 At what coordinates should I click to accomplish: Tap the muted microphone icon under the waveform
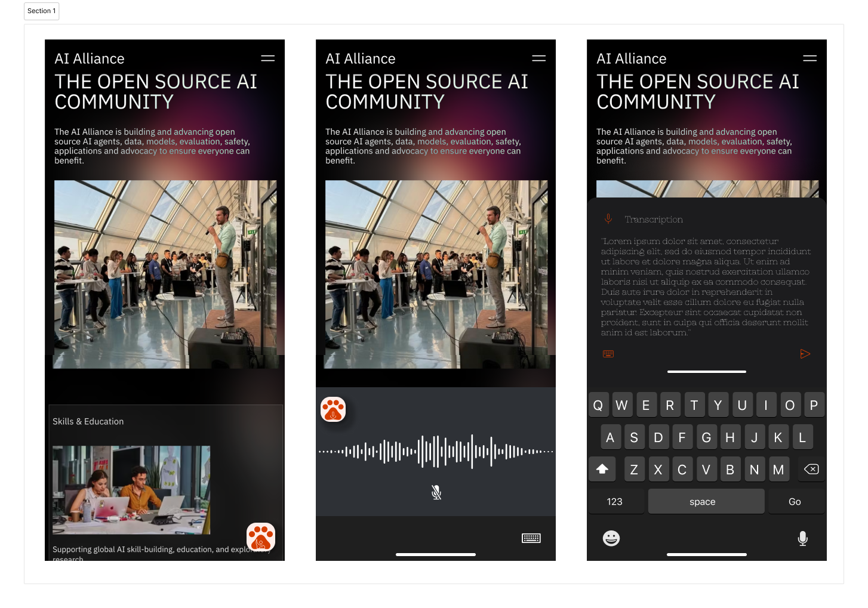tap(436, 492)
